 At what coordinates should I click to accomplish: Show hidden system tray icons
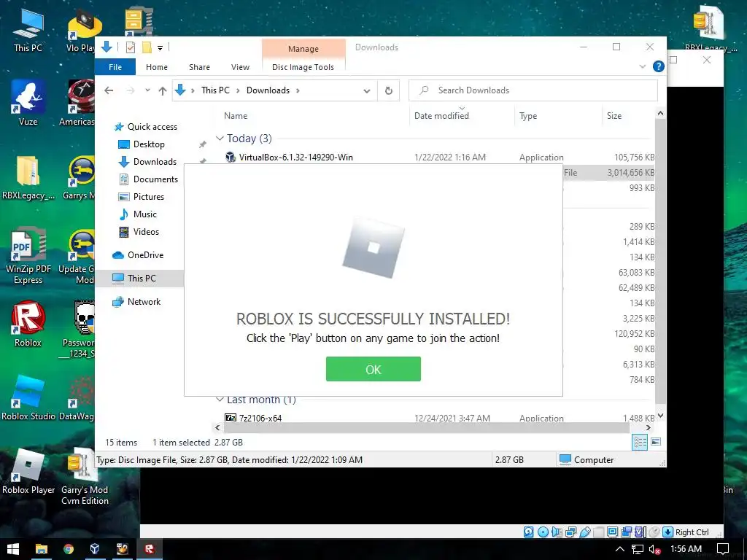(x=620, y=549)
